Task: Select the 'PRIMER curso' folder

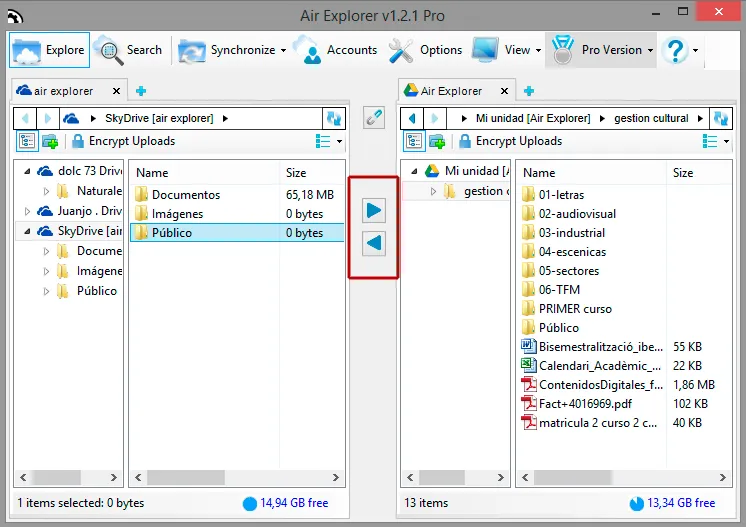Action: coord(624,309)
